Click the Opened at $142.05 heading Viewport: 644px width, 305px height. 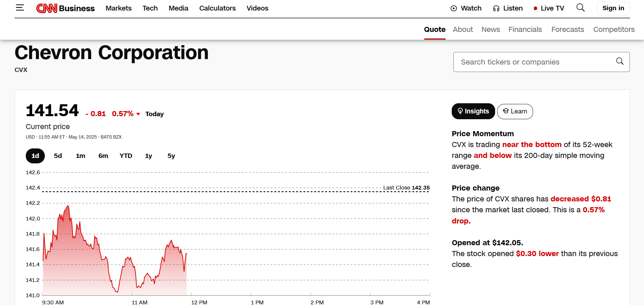[487, 243]
